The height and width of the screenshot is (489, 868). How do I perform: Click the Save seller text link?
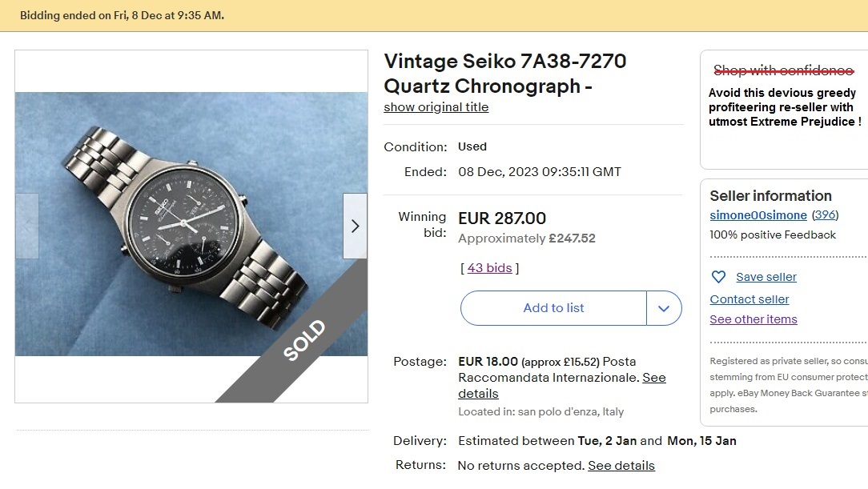coord(766,277)
